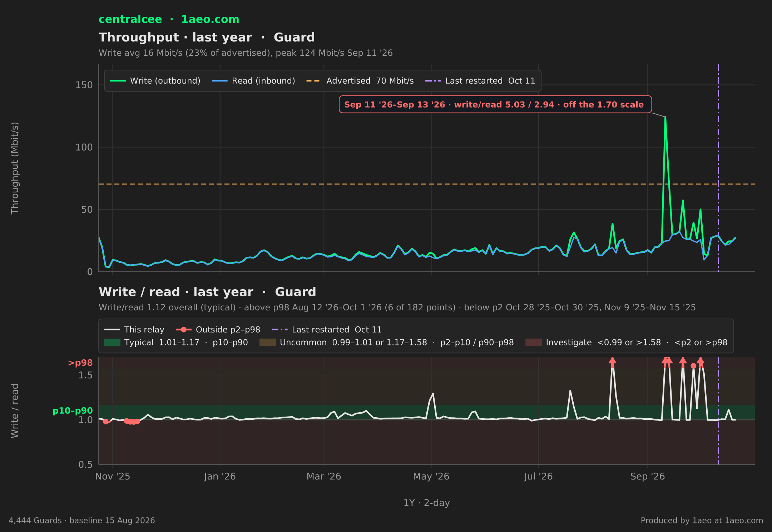Click the Nov '25 x-axis label
Viewport: 772px width, 532px height.
113,477
